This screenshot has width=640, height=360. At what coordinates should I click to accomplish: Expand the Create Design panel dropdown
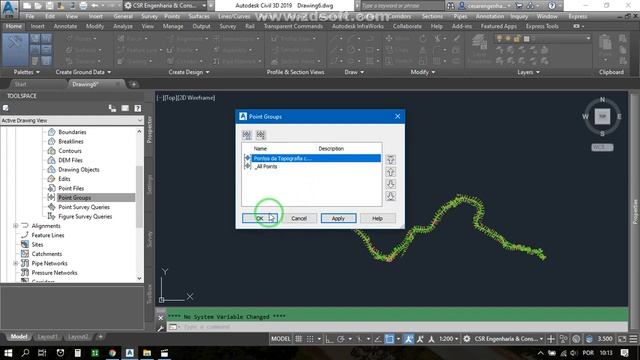(189, 72)
